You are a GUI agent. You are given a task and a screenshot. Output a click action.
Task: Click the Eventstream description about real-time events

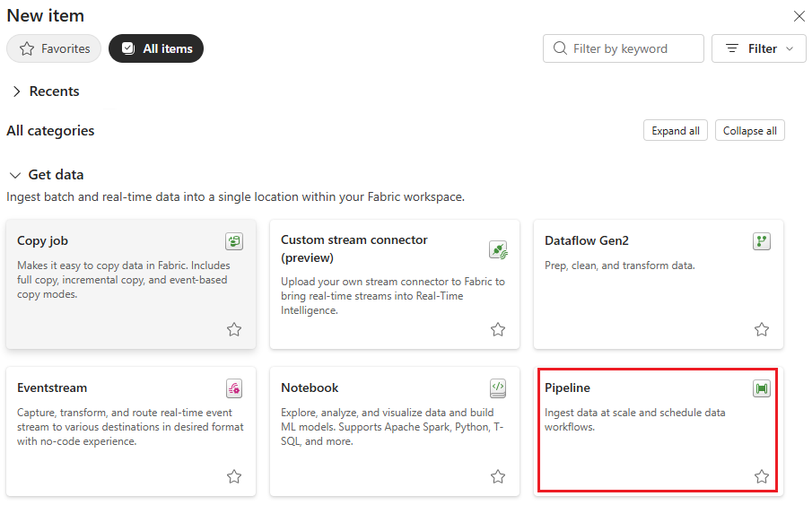(130, 427)
